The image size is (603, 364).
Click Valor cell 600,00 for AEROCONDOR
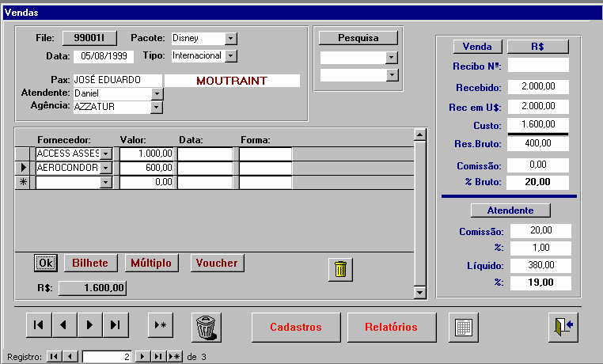pos(147,168)
